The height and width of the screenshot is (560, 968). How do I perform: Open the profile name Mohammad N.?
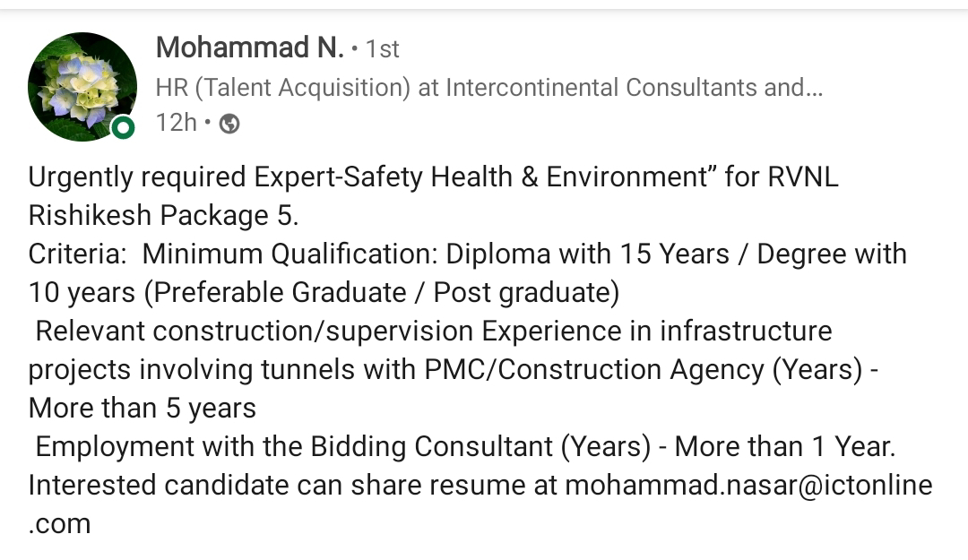(249, 48)
